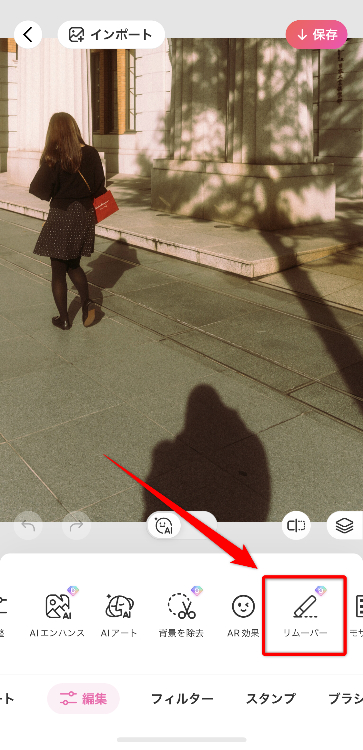The height and width of the screenshot is (750, 363).
Task: Open the インポート import button
Action: (111, 34)
